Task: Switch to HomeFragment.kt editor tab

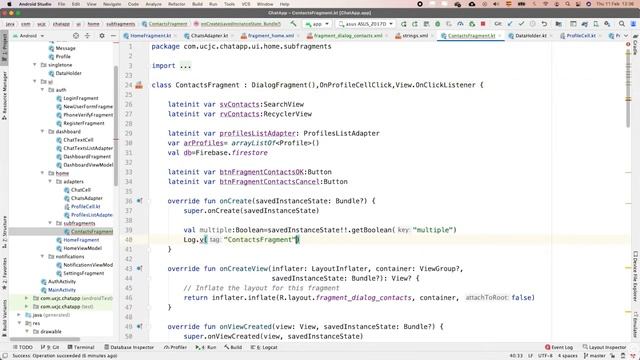Action: [151, 36]
